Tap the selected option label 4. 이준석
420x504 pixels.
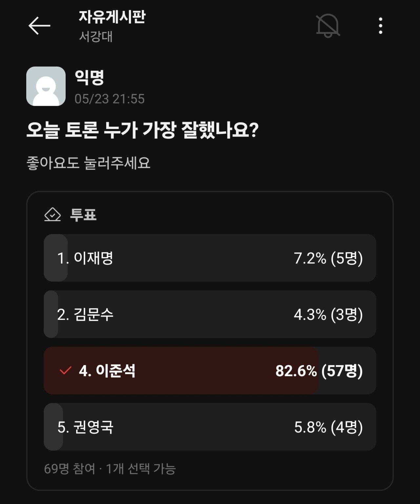click(107, 371)
